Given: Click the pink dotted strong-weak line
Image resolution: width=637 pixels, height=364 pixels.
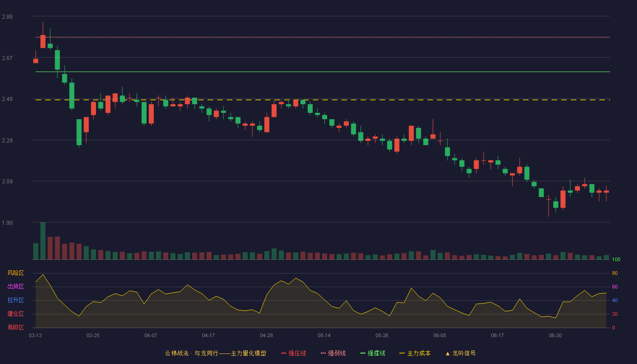Looking at the screenshot, I should tap(323, 37).
